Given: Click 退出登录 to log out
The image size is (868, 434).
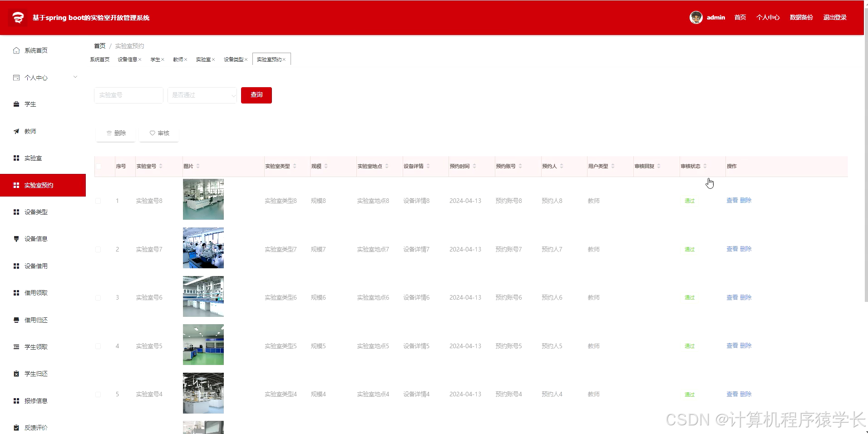Looking at the screenshot, I should point(835,17).
